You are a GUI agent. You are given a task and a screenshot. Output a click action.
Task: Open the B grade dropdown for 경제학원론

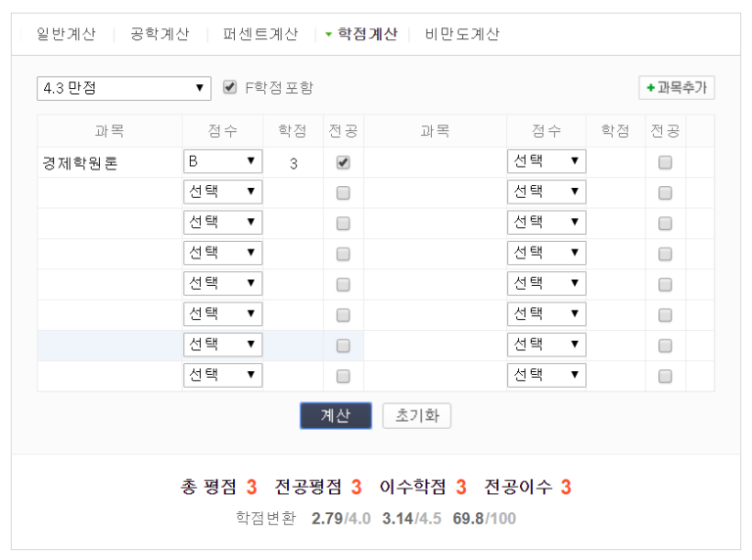tap(222, 162)
